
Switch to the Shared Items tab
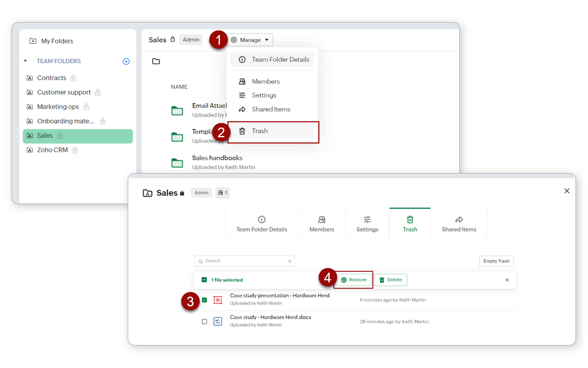point(458,224)
